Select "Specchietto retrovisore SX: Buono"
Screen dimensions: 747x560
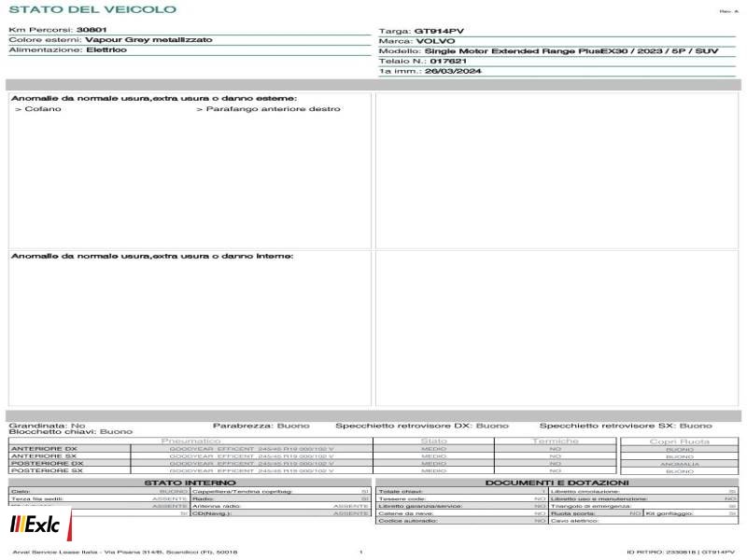tap(626, 426)
